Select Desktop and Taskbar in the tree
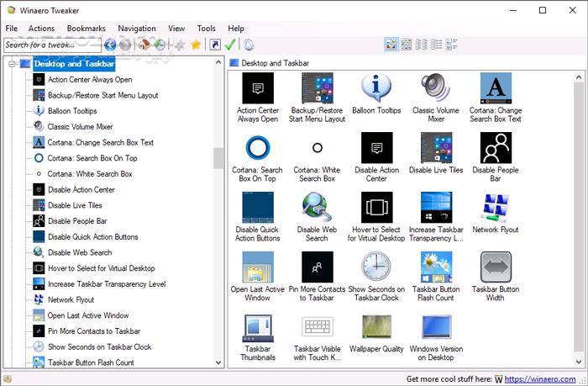588x386 pixels. pyautogui.click(x=74, y=64)
